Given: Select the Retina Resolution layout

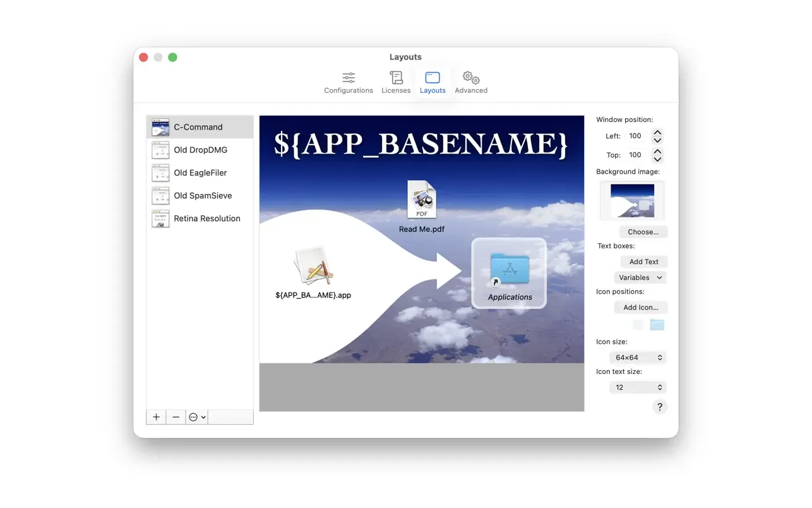Looking at the screenshot, I should coord(206,219).
